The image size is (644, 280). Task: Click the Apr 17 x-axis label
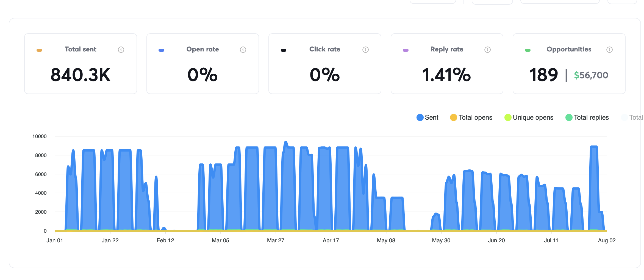331,240
